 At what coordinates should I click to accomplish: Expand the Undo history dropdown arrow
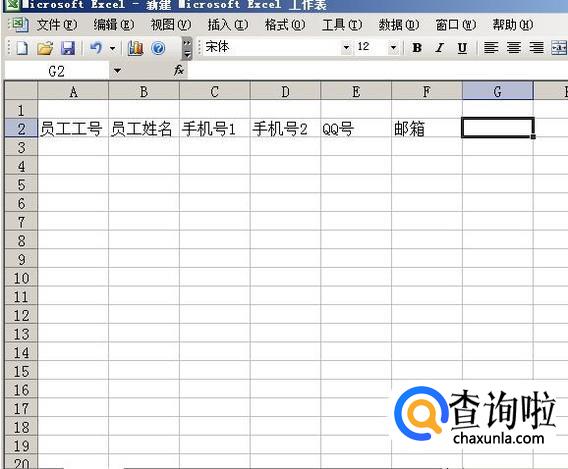113,48
